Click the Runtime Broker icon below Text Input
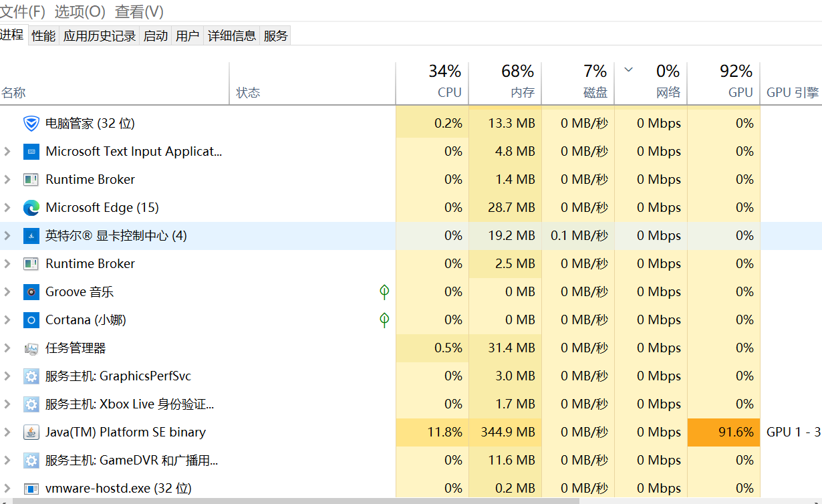Viewport: 822px width, 504px height. tap(31, 180)
